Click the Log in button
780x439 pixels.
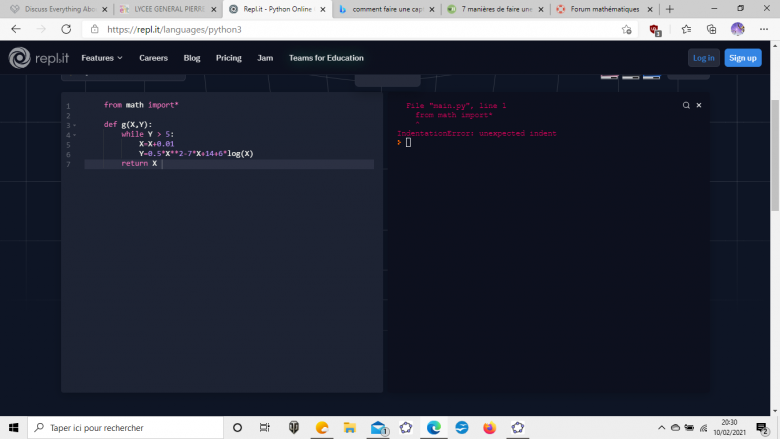703,58
